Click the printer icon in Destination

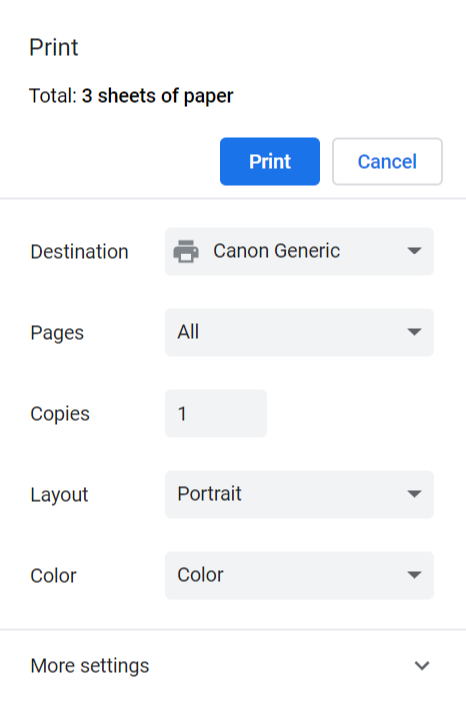pos(186,251)
